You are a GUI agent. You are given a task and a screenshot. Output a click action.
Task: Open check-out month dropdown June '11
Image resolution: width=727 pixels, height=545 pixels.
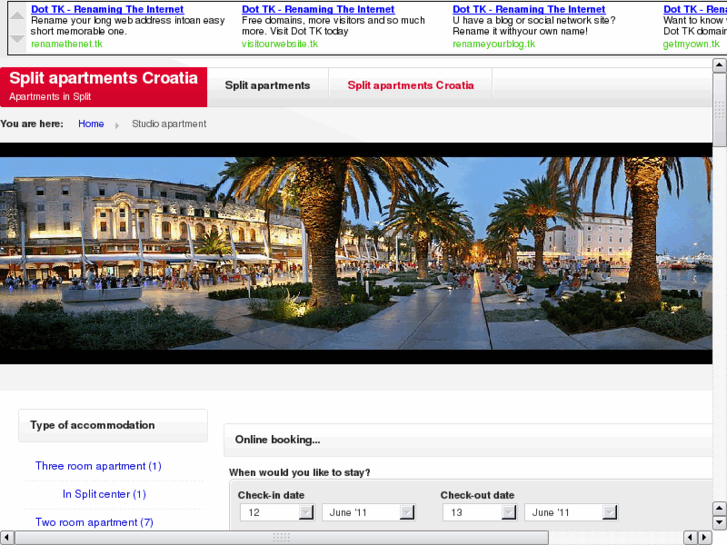(x=571, y=512)
